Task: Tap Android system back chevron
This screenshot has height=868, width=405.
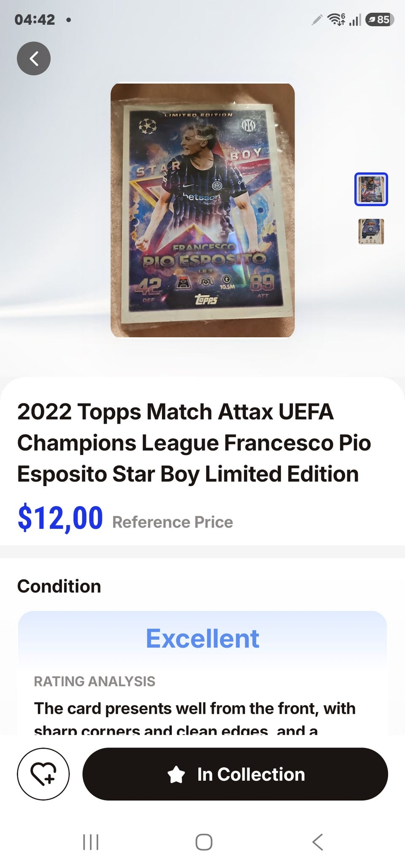Action: point(318,842)
